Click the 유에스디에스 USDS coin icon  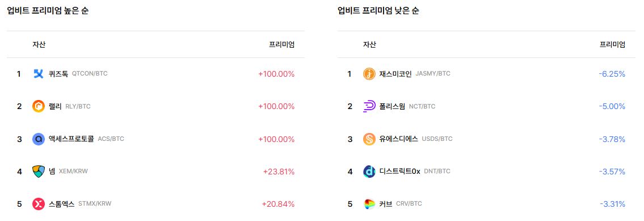click(x=369, y=139)
